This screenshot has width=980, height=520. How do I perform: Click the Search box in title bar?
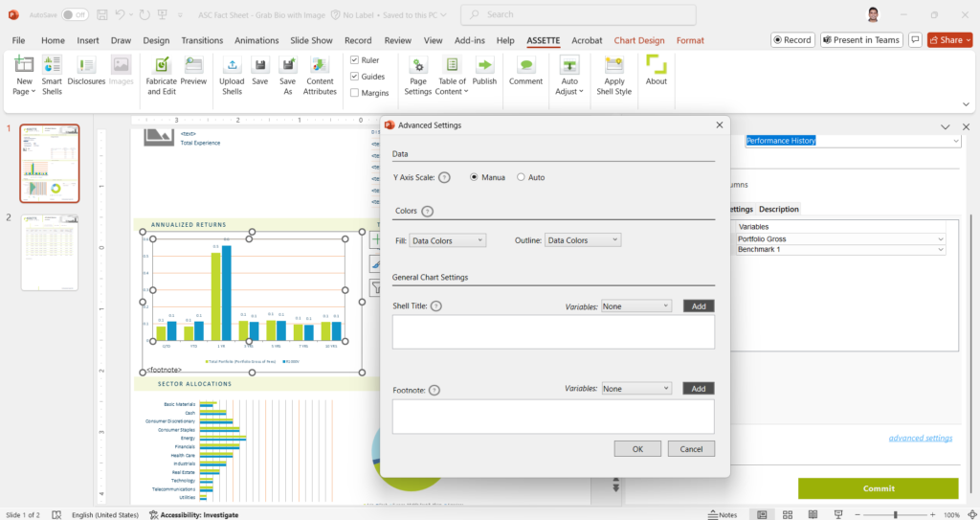578,14
